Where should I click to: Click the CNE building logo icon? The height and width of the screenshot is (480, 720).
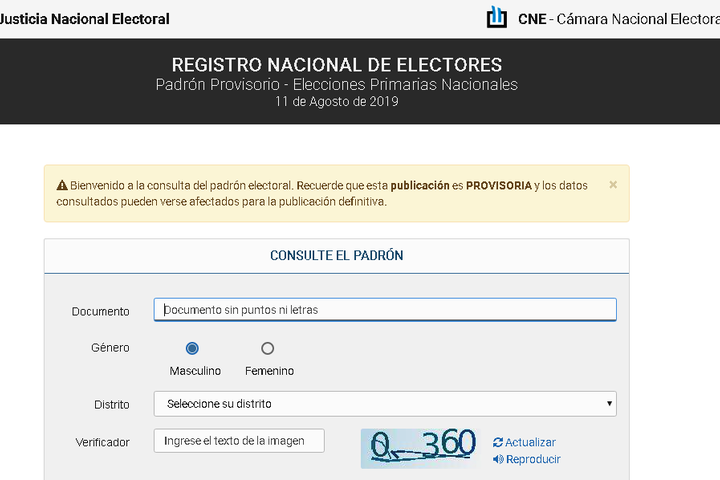click(x=497, y=17)
